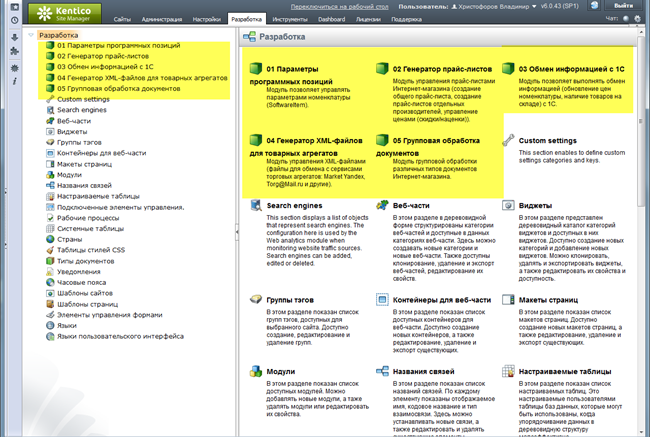The image size is (650, 437).
Task: Click the Веб-части tree icon
Action: 50,121
